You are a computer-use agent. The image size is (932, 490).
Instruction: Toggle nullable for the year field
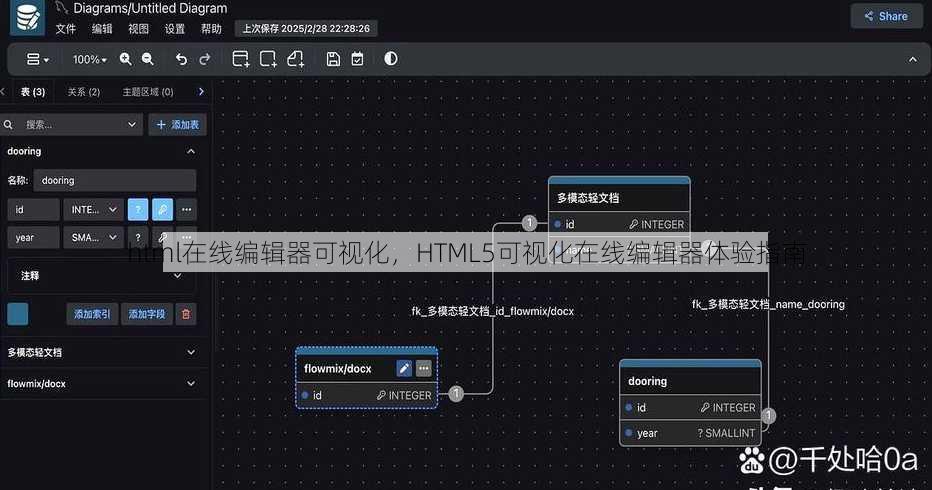138,237
